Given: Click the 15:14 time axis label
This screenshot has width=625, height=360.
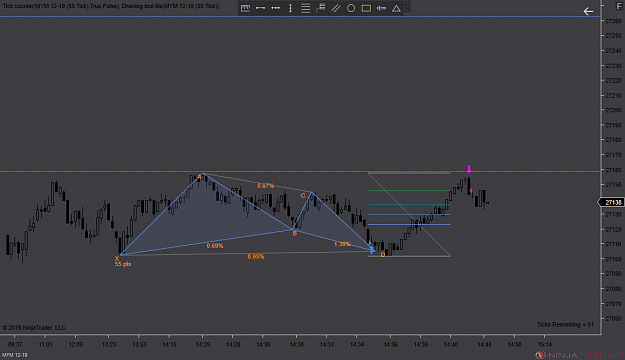Looking at the screenshot, I should pos(544,344).
